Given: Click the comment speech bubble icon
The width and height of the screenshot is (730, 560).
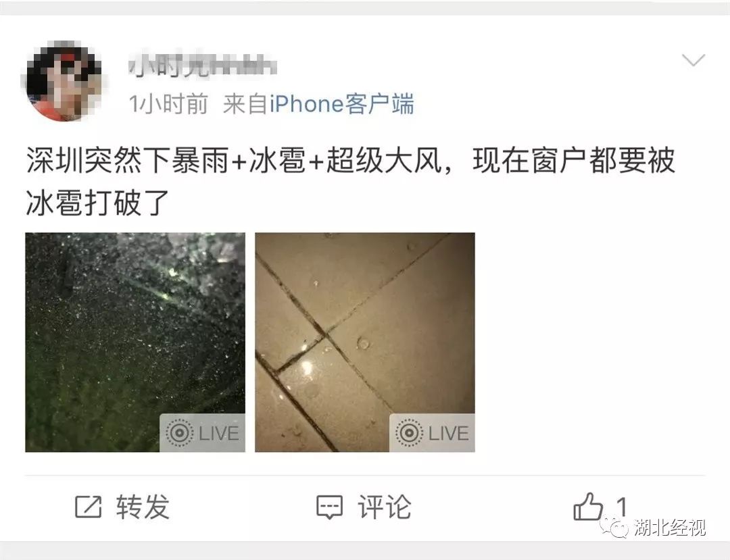Looking at the screenshot, I should [330, 507].
